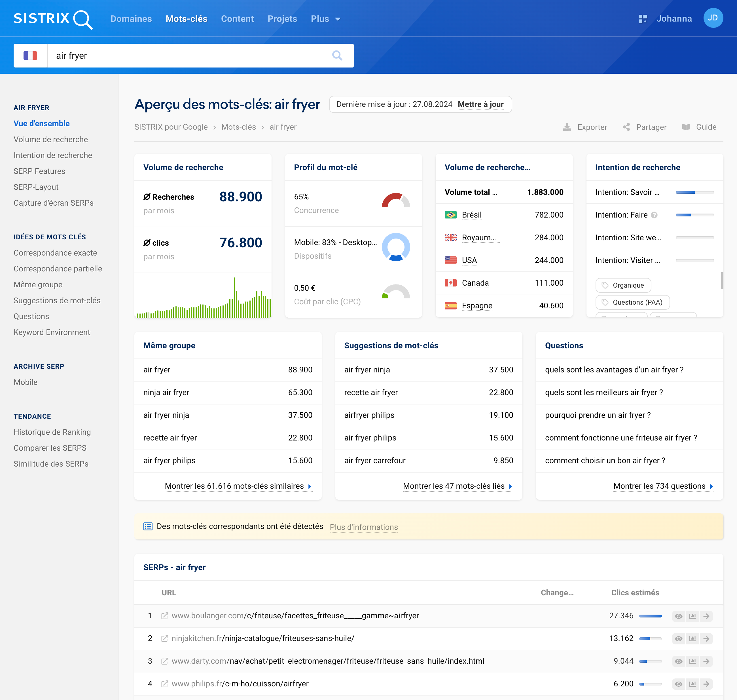Open the JD user avatar
Screen dimensions: 737x700
pos(713,18)
